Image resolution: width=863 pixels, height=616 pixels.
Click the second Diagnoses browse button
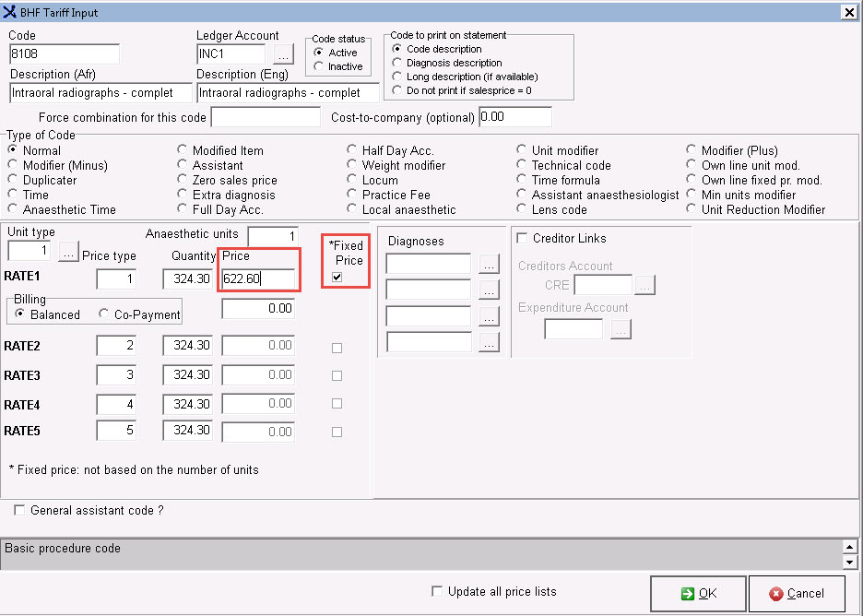[x=489, y=290]
